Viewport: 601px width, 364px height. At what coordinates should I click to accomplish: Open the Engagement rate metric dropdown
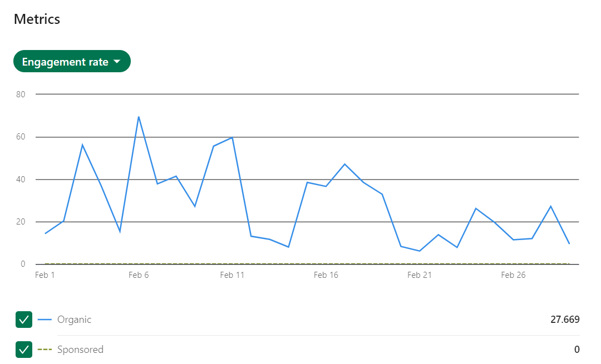tap(72, 61)
